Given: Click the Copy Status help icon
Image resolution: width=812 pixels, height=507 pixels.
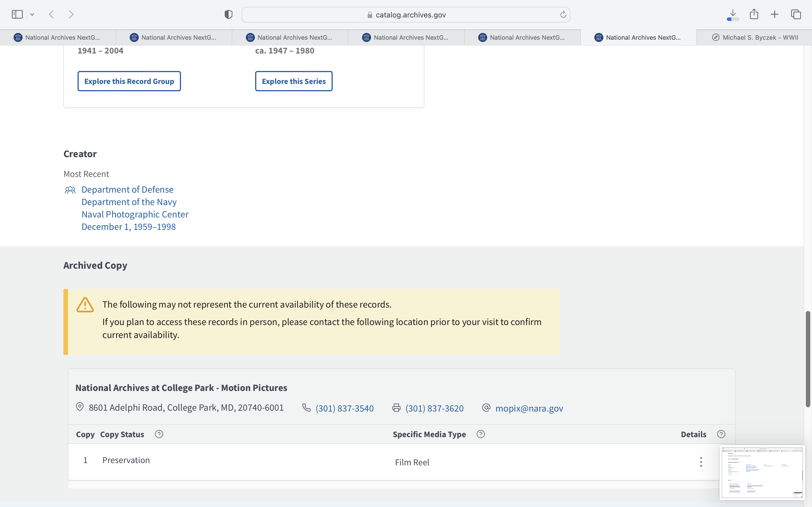Looking at the screenshot, I should (159, 434).
